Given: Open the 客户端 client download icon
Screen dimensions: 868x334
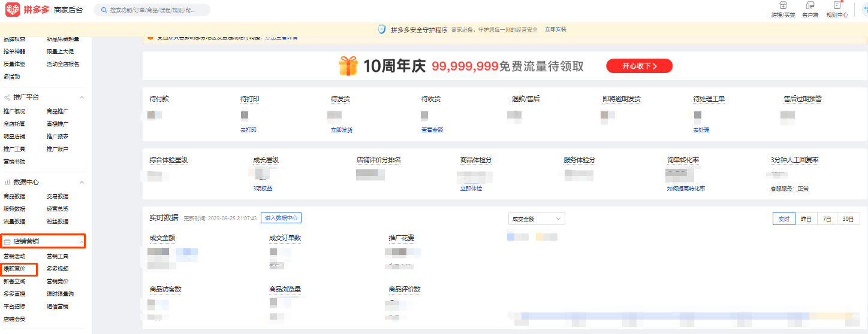Looking at the screenshot, I should pyautogui.click(x=810, y=5).
